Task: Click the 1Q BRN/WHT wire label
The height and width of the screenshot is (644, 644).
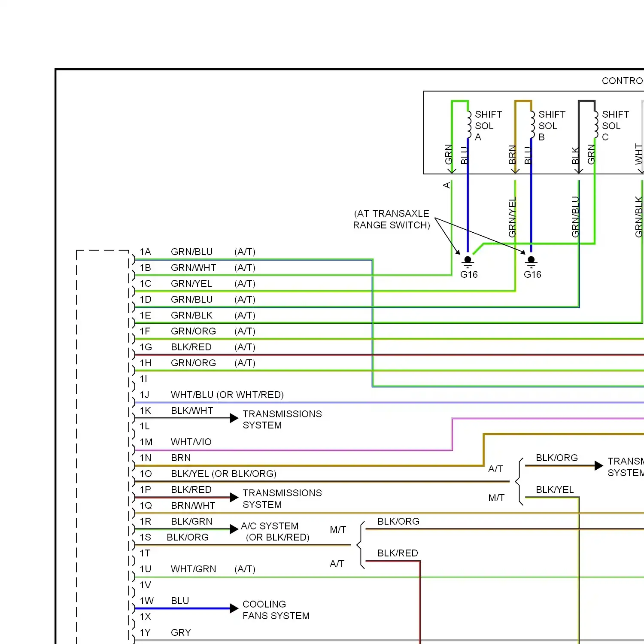Action: (193, 506)
